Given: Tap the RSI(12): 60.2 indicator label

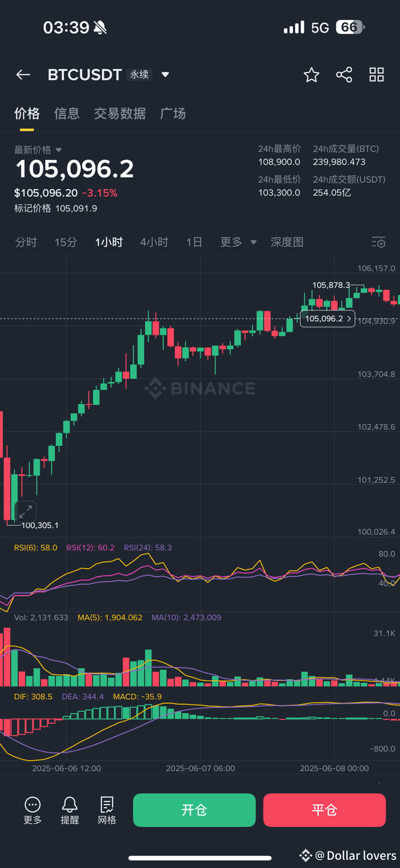Looking at the screenshot, I should 90,548.
